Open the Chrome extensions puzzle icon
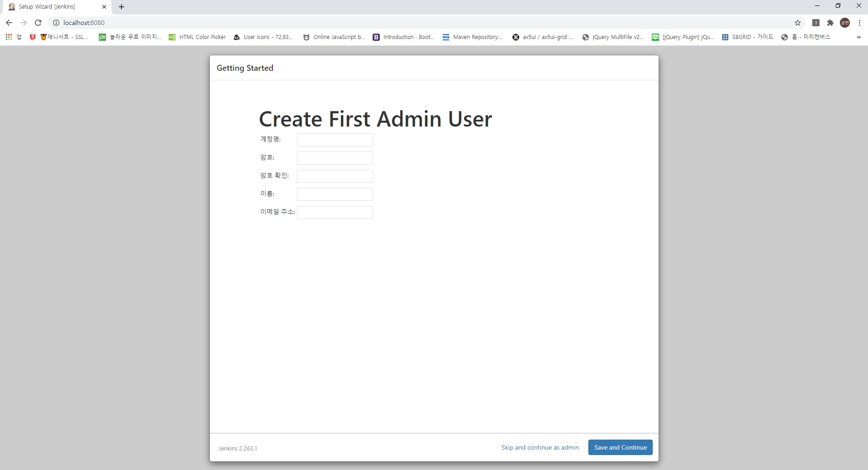This screenshot has height=470, width=868. click(830, 23)
